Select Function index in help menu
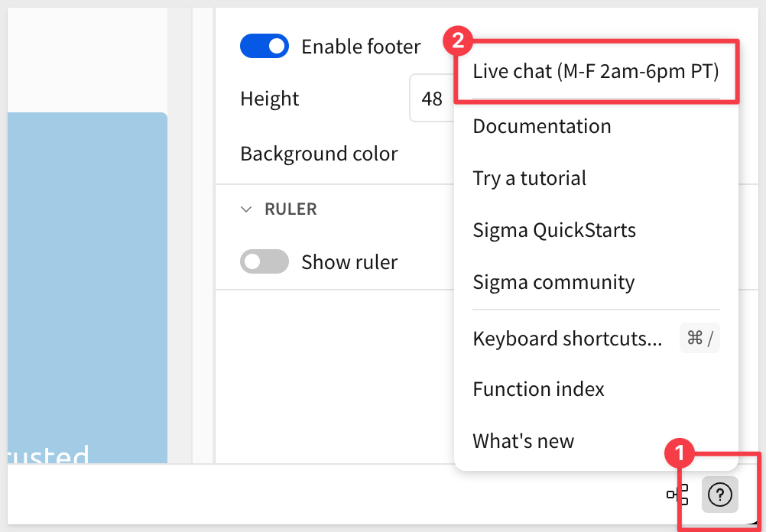This screenshot has width=766, height=532. tap(538, 389)
